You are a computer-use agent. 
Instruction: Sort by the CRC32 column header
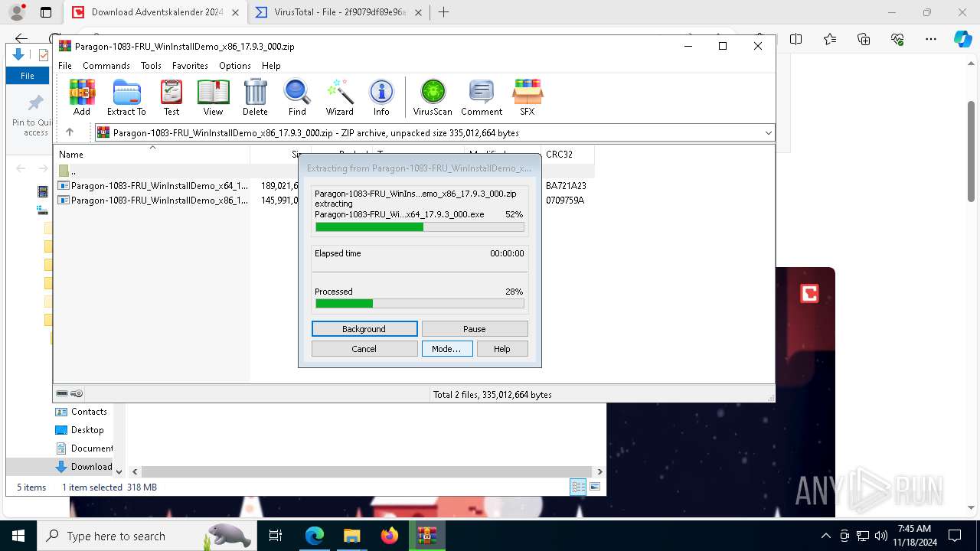coord(567,154)
